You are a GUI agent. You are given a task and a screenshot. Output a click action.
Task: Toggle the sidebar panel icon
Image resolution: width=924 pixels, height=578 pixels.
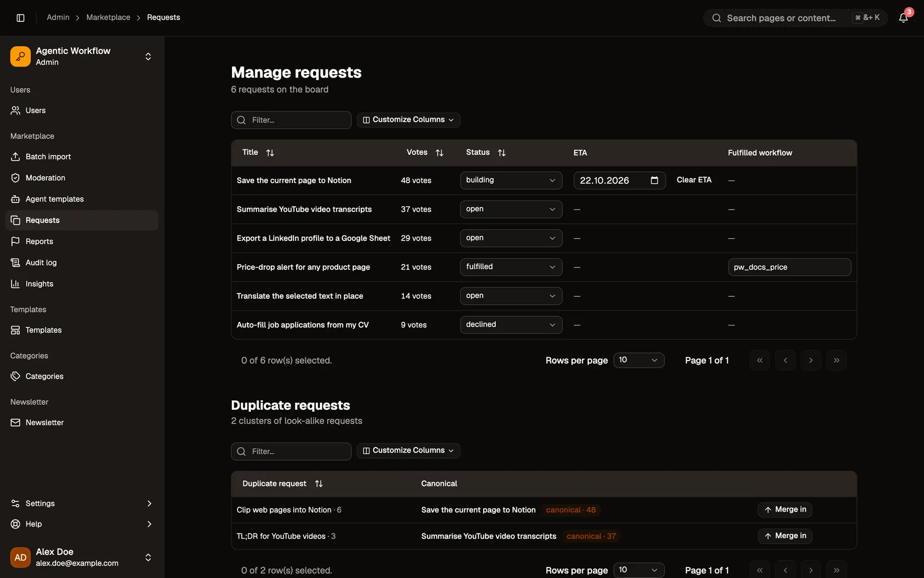coord(20,18)
